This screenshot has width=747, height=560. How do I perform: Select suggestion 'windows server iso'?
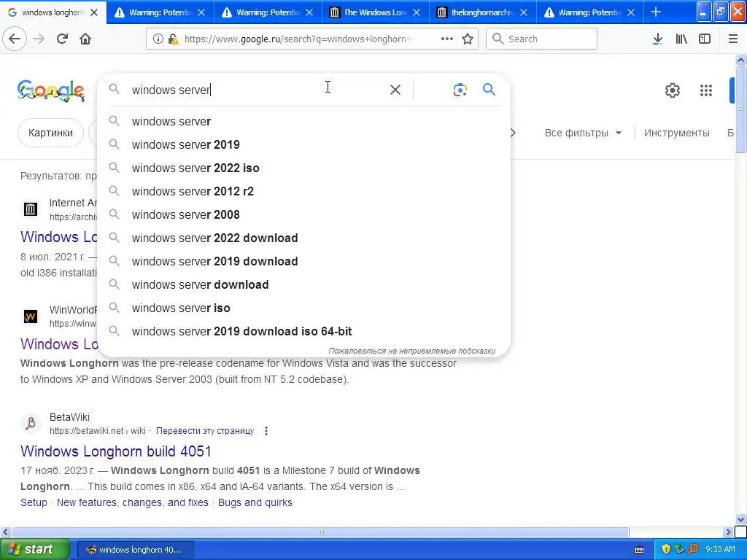[303, 308]
